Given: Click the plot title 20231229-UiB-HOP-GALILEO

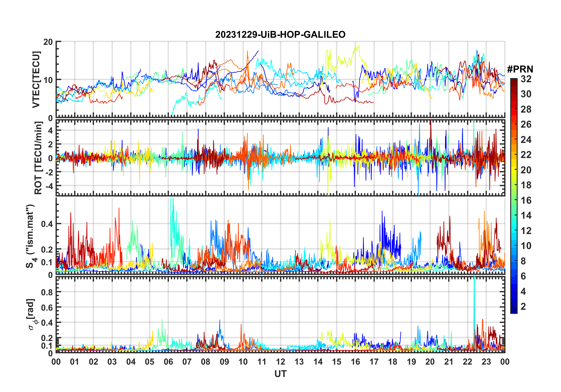Looking at the screenshot, I should point(280,34).
